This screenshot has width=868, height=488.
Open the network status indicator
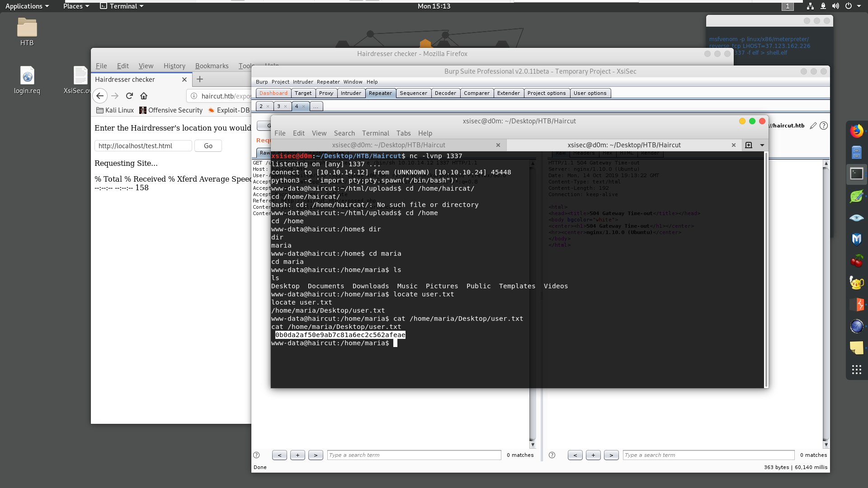810,6
